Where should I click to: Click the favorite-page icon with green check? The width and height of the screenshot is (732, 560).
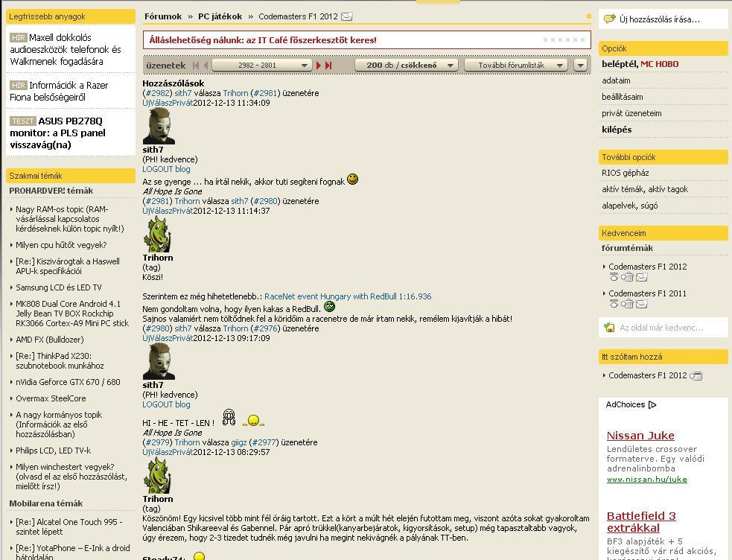(609, 328)
